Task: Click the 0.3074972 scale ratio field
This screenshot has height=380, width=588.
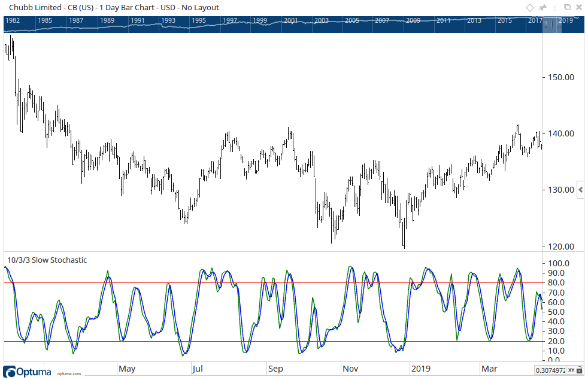Action: (550, 370)
